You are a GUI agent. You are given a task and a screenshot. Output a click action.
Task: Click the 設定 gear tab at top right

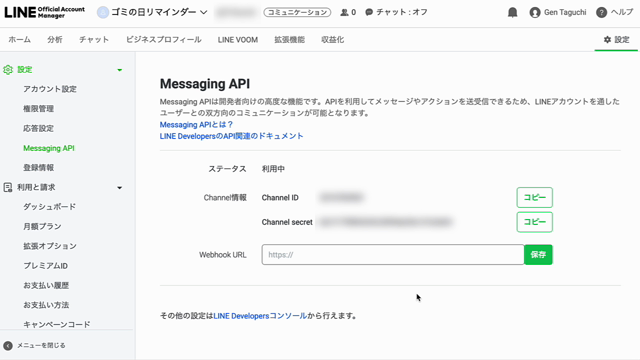coord(616,40)
